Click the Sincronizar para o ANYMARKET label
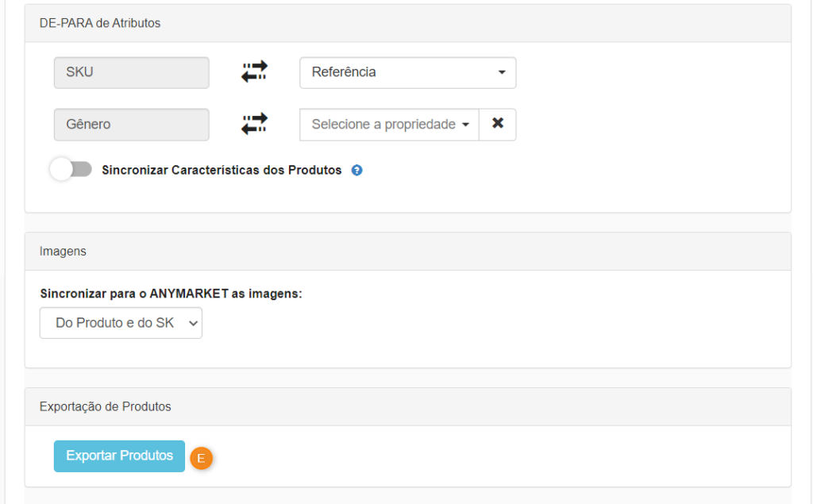This screenshot has width=813, height=504. [171, 294]
